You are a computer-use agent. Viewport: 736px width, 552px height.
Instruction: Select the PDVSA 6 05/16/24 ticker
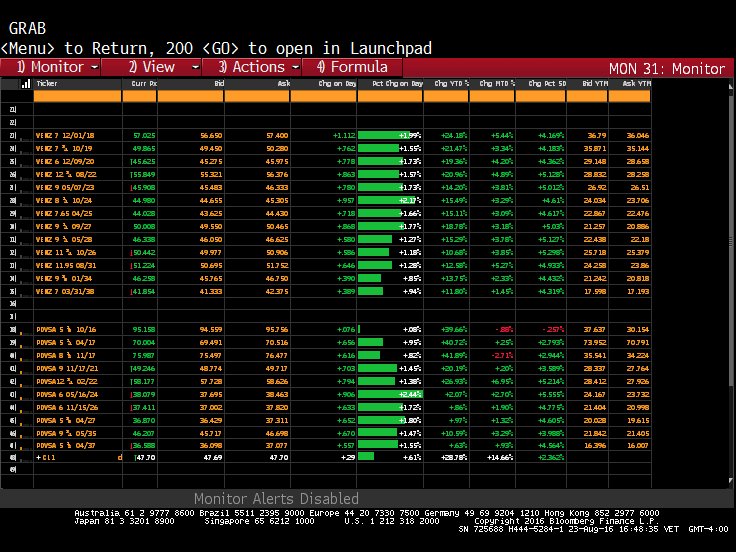[x=67, y=395]
